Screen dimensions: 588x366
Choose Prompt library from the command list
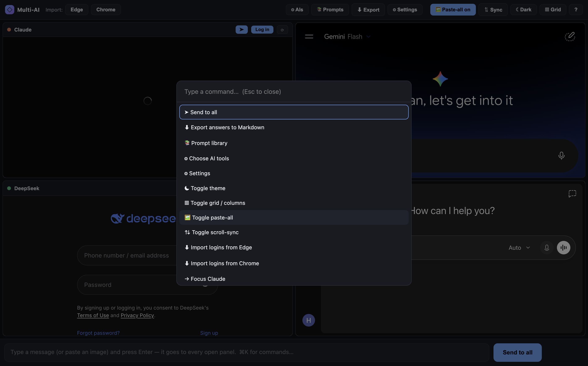coord(294,143)
